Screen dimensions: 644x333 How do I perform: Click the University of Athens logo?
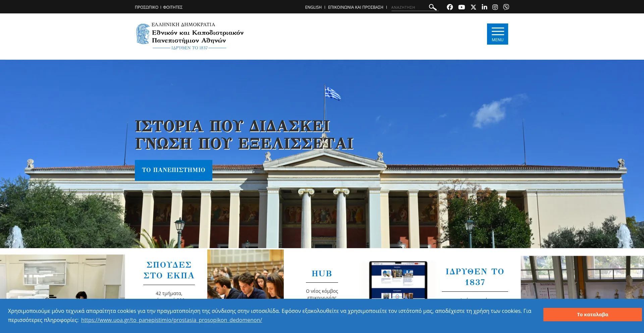point(190,37)
